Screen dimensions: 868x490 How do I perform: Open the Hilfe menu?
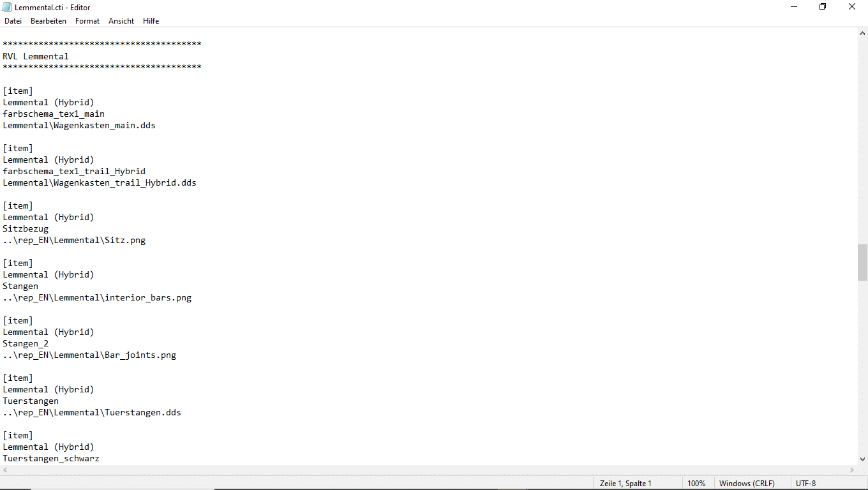point(151,21)
